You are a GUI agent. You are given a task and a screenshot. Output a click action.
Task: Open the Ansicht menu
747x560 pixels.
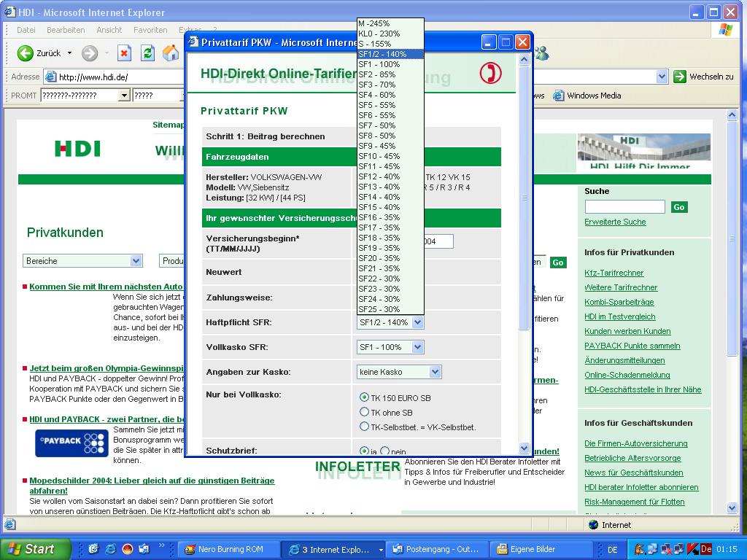(109, 30)
